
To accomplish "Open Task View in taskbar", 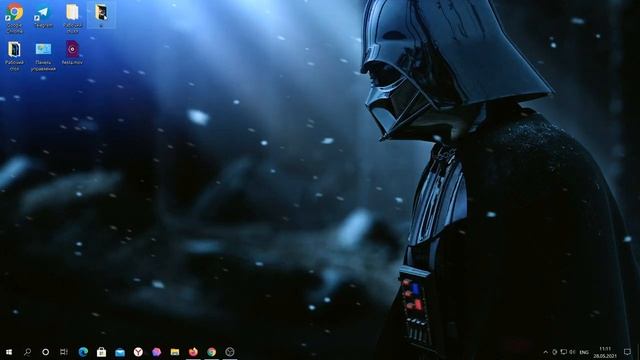I will [64, 352].
